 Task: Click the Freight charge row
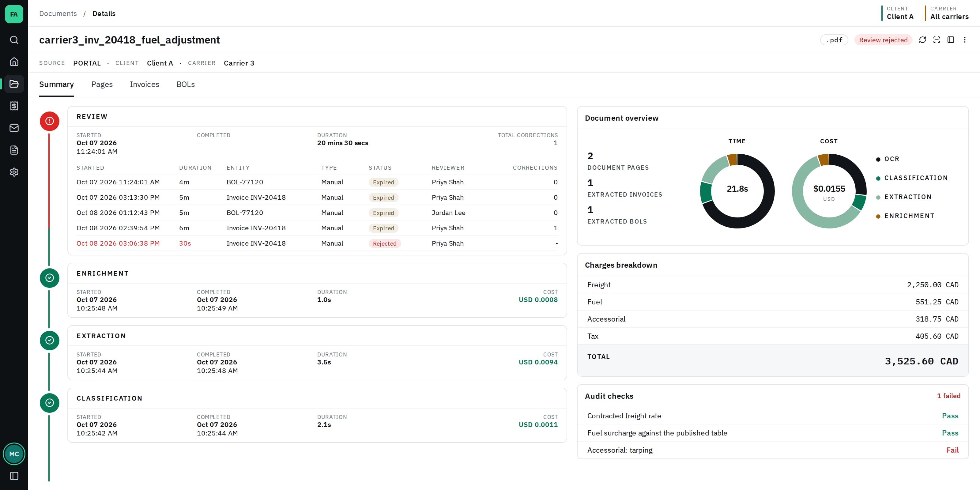(x=772, y=285)
